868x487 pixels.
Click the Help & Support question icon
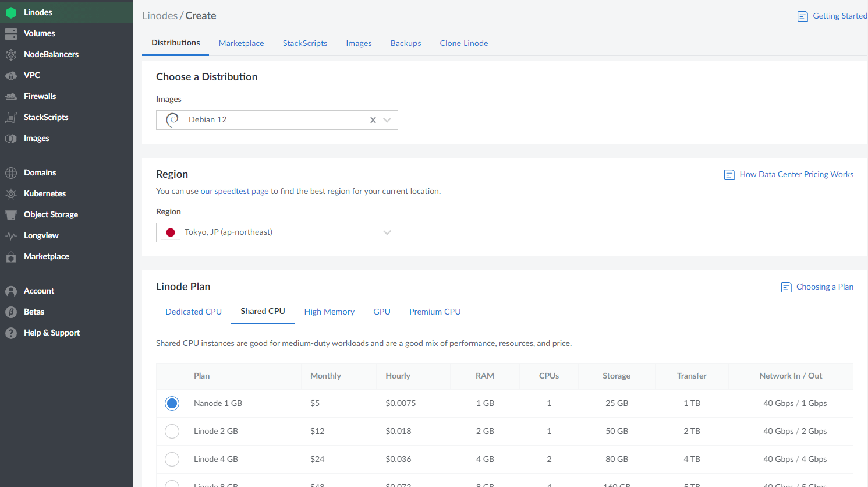(x=11, y=333)
